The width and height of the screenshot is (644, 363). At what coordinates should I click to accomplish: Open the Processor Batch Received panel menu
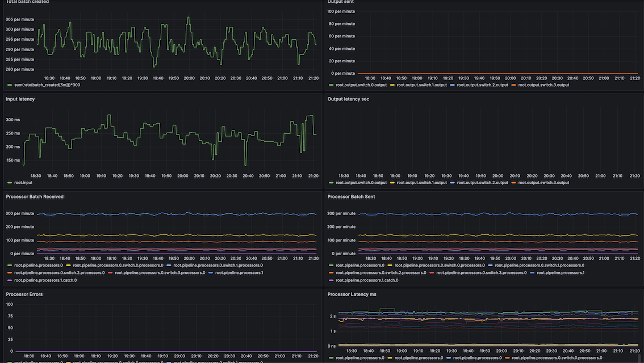[x=35, y=197]
